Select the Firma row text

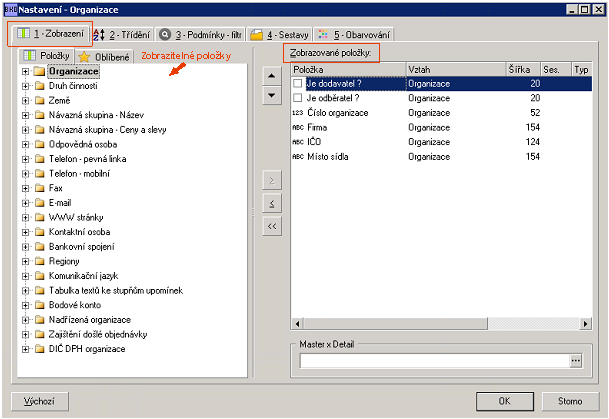click(x=317, y=127)
